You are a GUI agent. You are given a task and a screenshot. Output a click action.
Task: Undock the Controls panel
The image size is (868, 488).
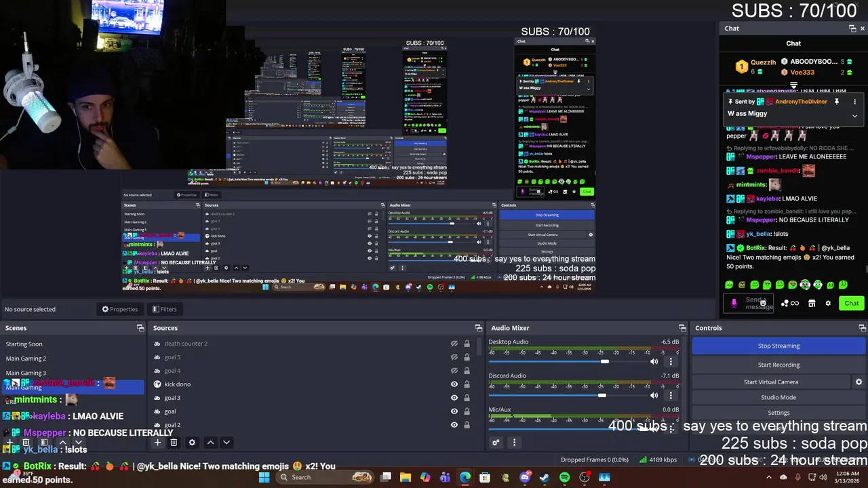coord(862,328)
